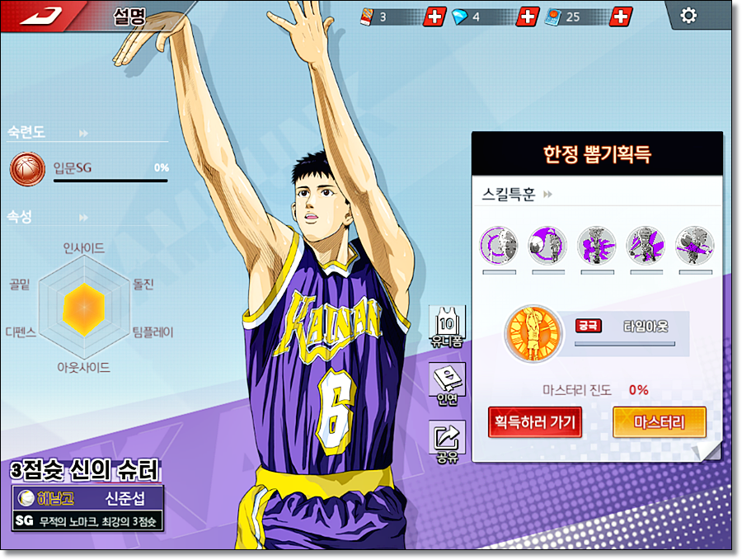Expand the 속성 attributes section arrow
This screenshot has height=560, width=742.
pyautogui.click(x=83, y=217)
